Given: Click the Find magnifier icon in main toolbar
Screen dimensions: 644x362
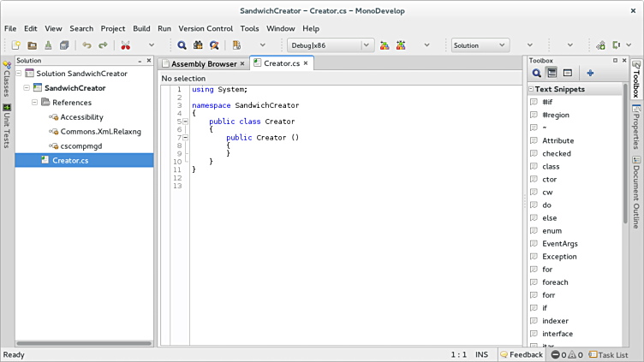Looking at the screenshot, I should [x=182, y=45].
